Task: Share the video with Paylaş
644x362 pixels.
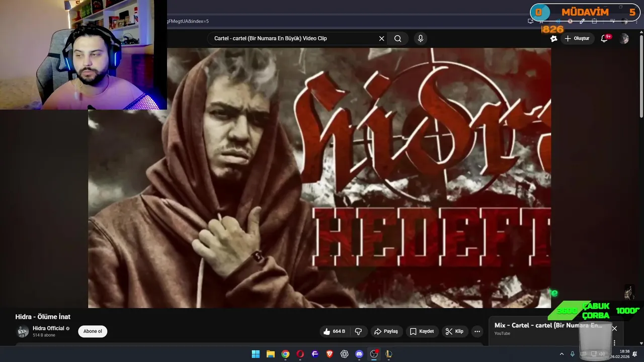Action: [385, 331]
